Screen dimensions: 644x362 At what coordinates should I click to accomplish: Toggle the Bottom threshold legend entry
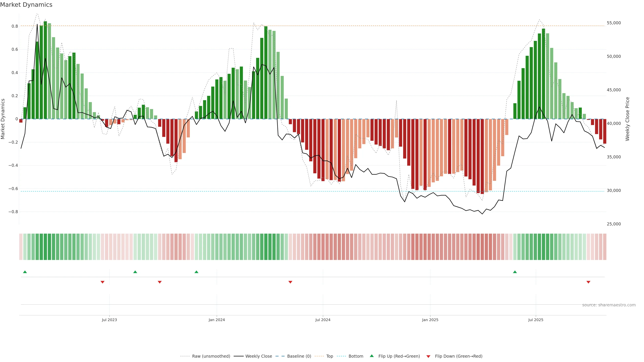pyautogui.click(x=356, y=356)
